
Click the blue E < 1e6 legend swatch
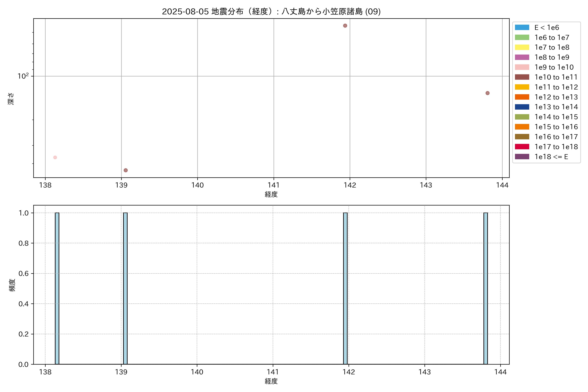pos(522,27)
